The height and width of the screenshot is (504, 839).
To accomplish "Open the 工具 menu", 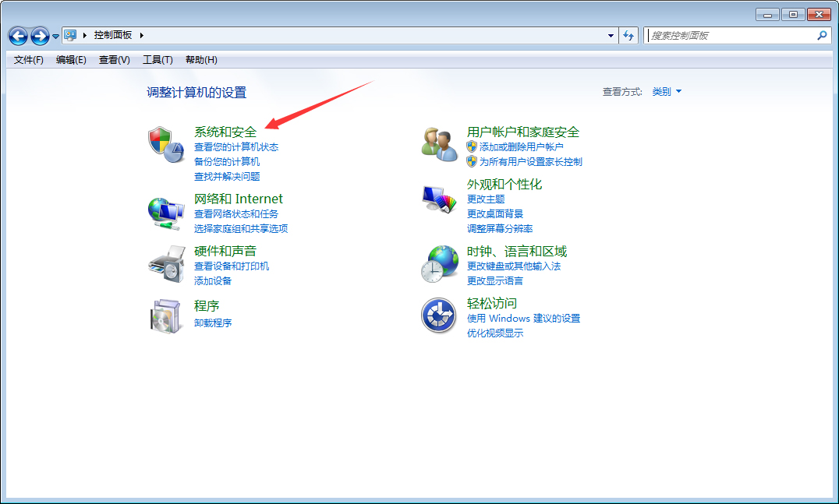I will (158, 59).
